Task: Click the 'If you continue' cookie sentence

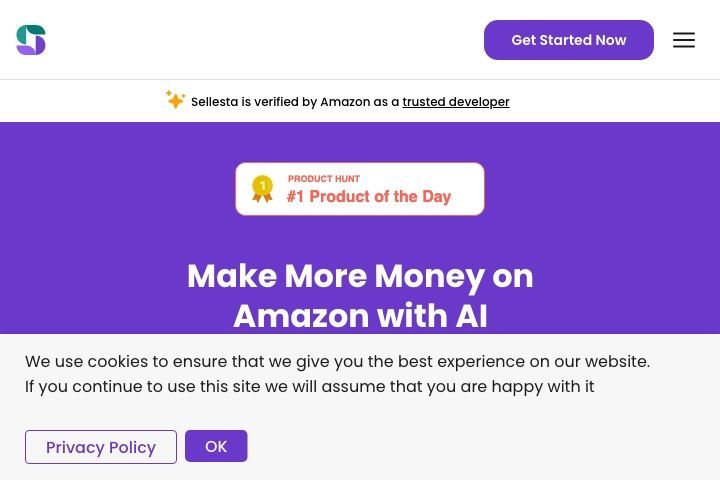Action: tap(309, 386)
